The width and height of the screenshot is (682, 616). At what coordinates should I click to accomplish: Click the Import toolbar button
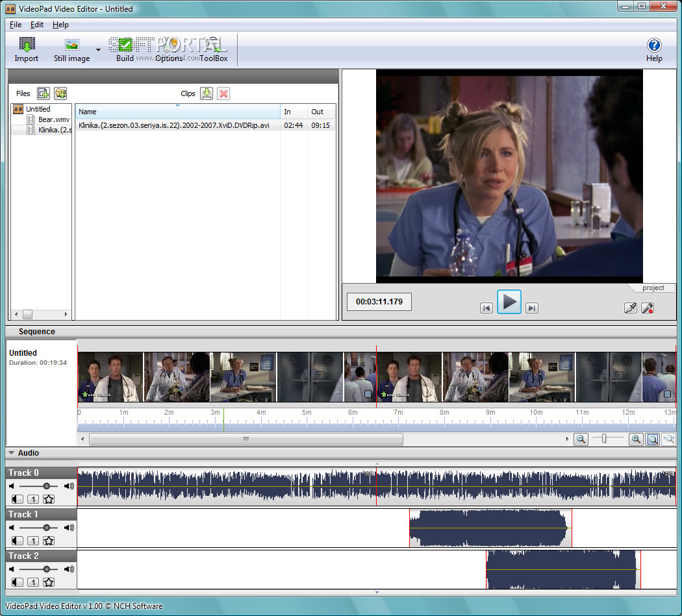[27, 49]
